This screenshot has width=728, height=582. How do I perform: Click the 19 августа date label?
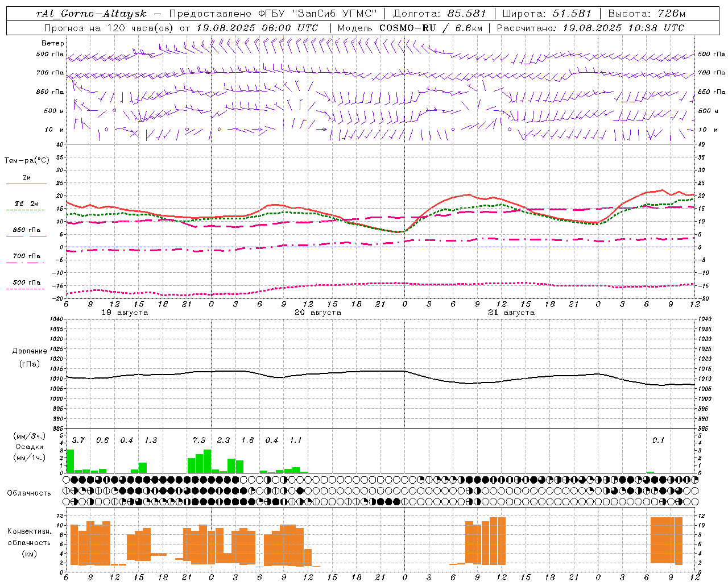[125, 313]
